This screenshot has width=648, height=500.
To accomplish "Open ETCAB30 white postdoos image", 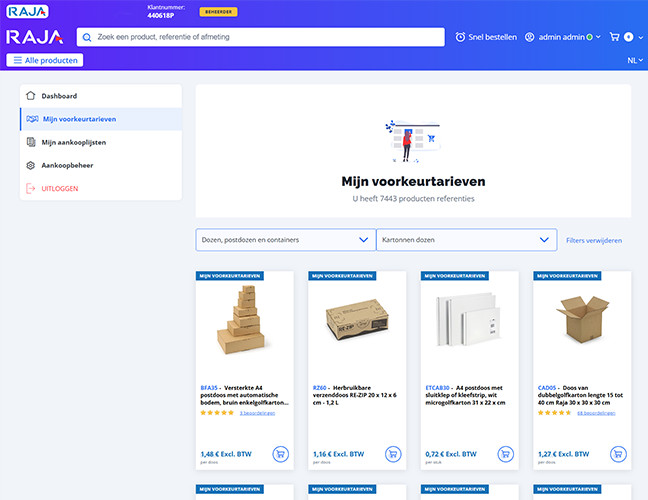I will pyautogui.click(x=469, y=319).
